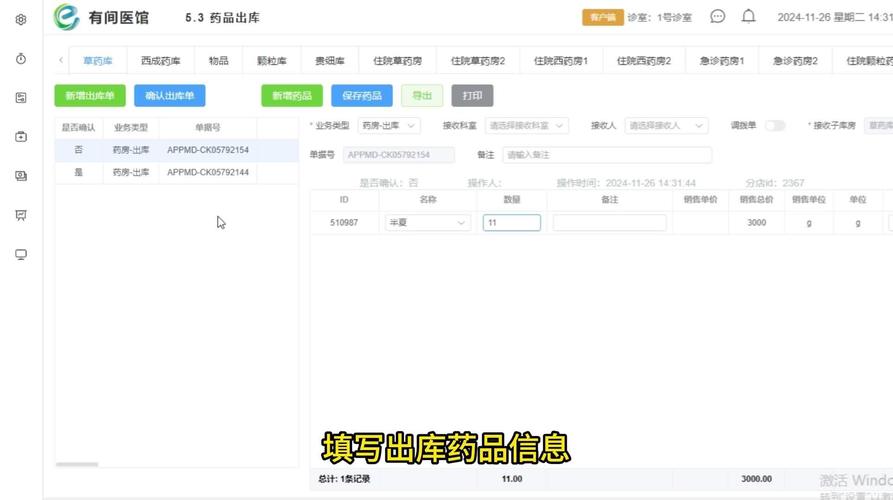The image size is (893, 500).
Task: Switch to the 急诊药房1 tab
Action: pos(722,60)
